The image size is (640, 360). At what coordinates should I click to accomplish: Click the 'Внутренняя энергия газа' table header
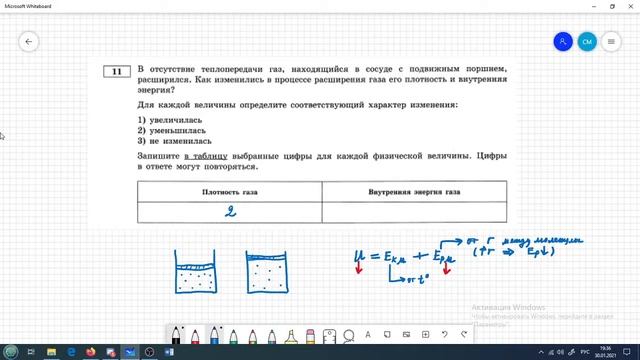coord(414,192)
